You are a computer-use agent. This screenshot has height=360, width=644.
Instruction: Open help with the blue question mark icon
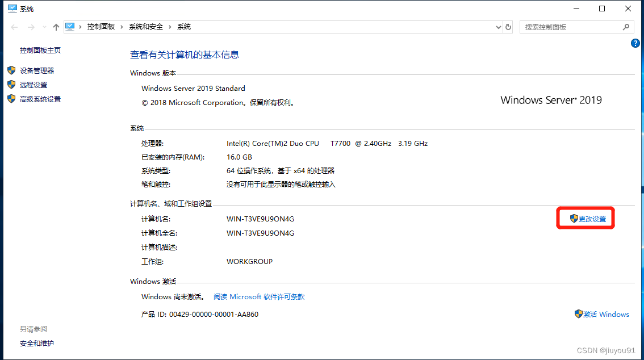[635, 43]
